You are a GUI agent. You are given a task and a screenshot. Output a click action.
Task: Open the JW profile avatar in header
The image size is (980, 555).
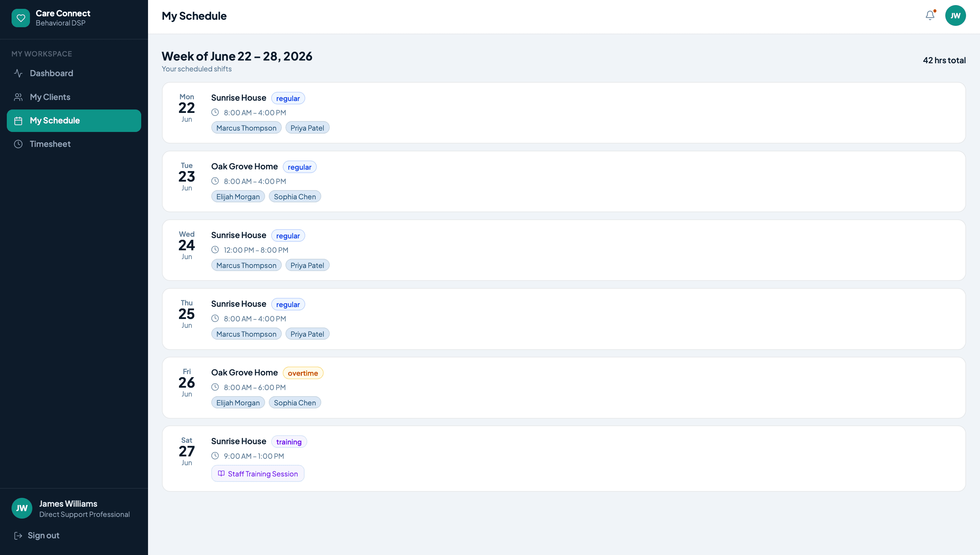(x=955, y=16)
